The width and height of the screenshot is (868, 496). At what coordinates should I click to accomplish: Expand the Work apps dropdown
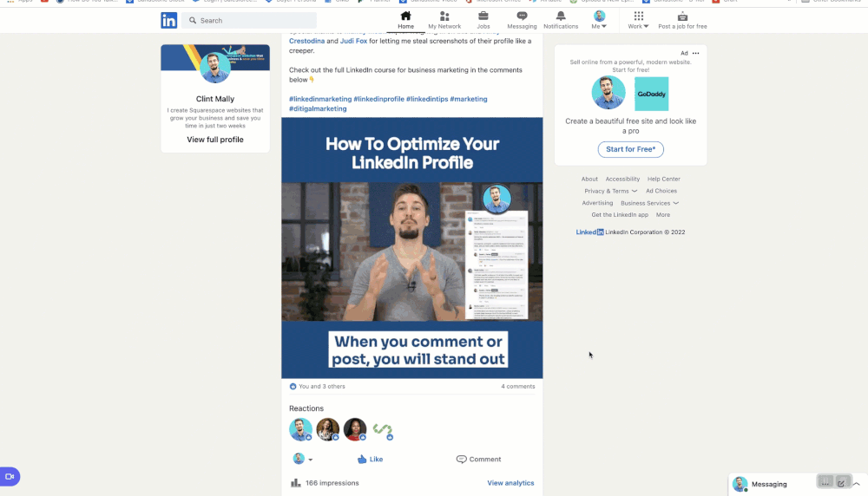638,20
